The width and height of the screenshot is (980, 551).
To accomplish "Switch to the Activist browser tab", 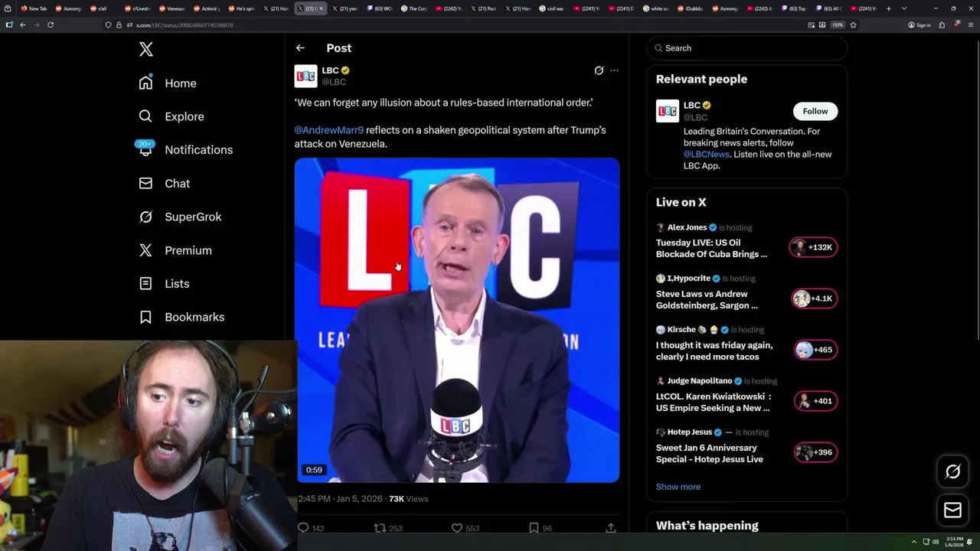I will 207,8.
